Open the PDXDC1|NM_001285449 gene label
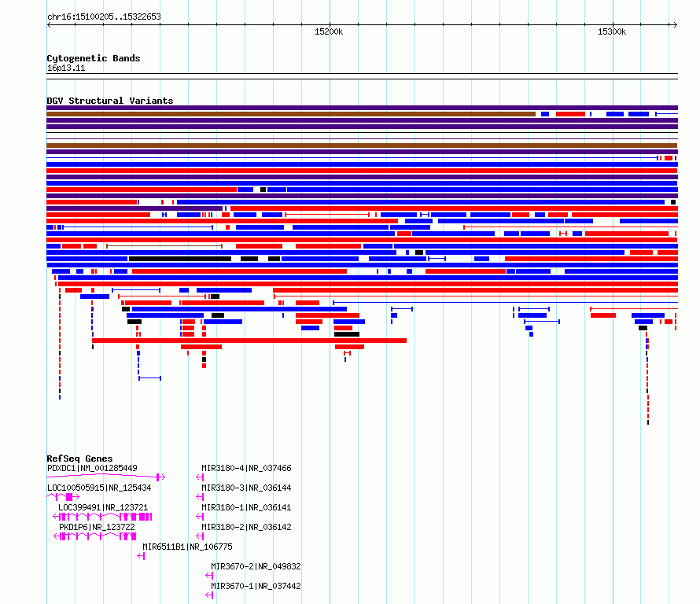This screenshot has width=700, height=604. pyautogui.click(x=92, y=468)
